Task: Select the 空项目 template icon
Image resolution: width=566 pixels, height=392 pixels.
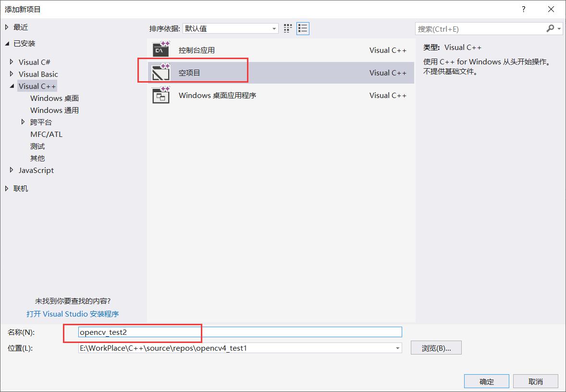Action: point(161,72)
